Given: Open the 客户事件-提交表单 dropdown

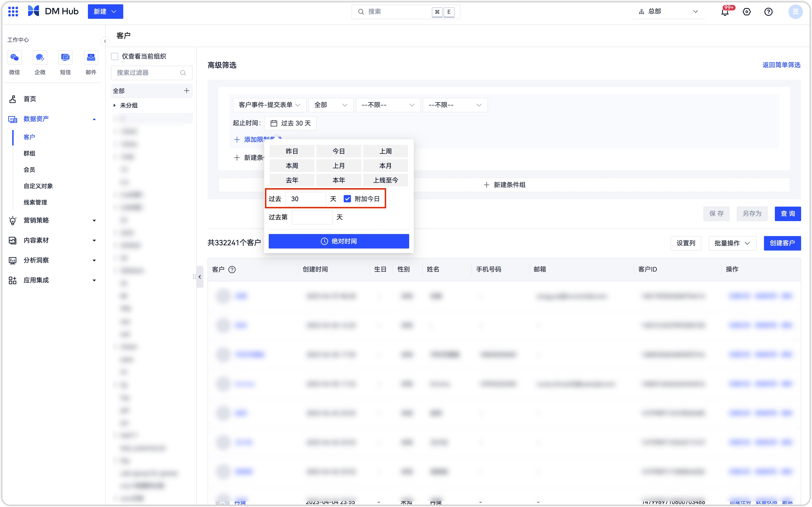Looking at the screenshot, I should 269,105.
